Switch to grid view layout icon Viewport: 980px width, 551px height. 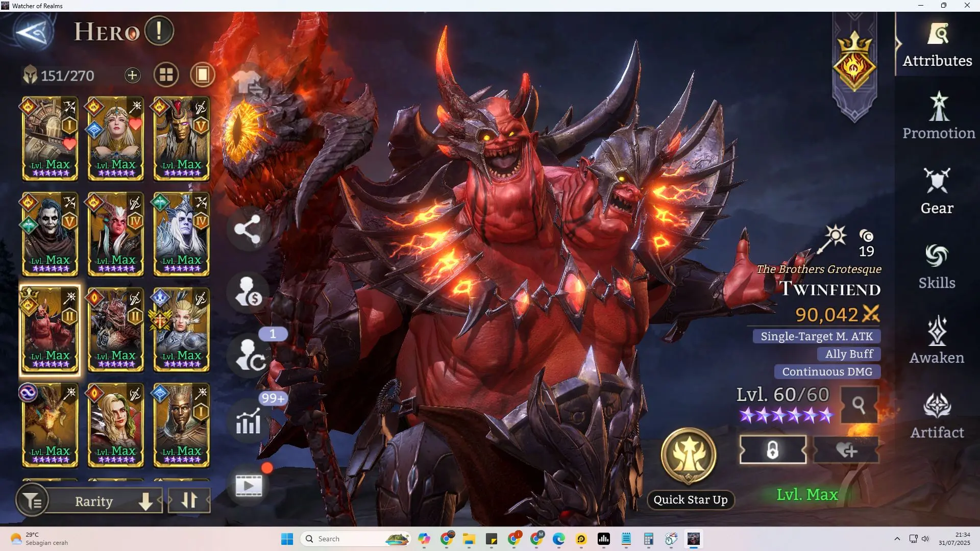[x=166, y=75]
